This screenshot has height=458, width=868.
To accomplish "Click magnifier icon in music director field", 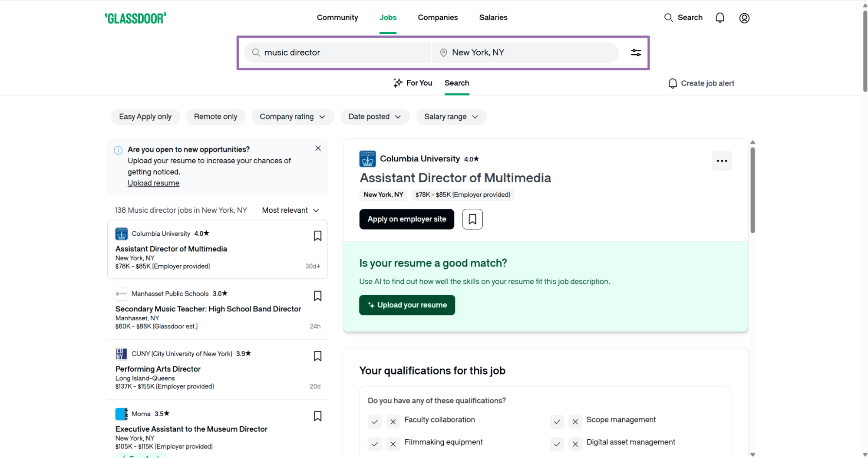I will click(256, 53).
